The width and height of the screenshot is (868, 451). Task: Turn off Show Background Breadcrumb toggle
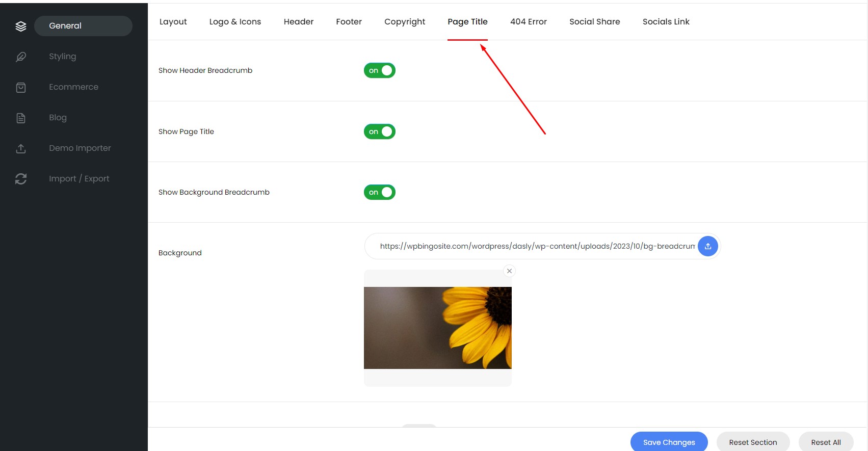tap(380, 192)
